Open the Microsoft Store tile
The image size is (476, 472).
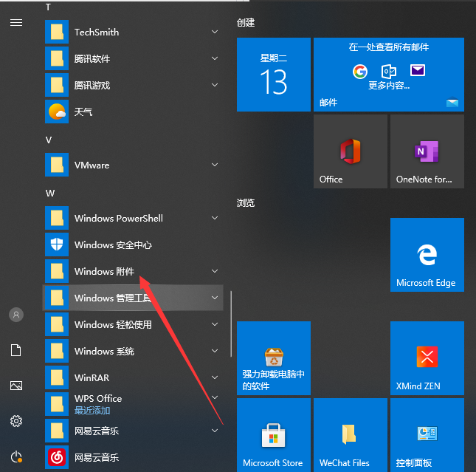[x=273, y=435]
